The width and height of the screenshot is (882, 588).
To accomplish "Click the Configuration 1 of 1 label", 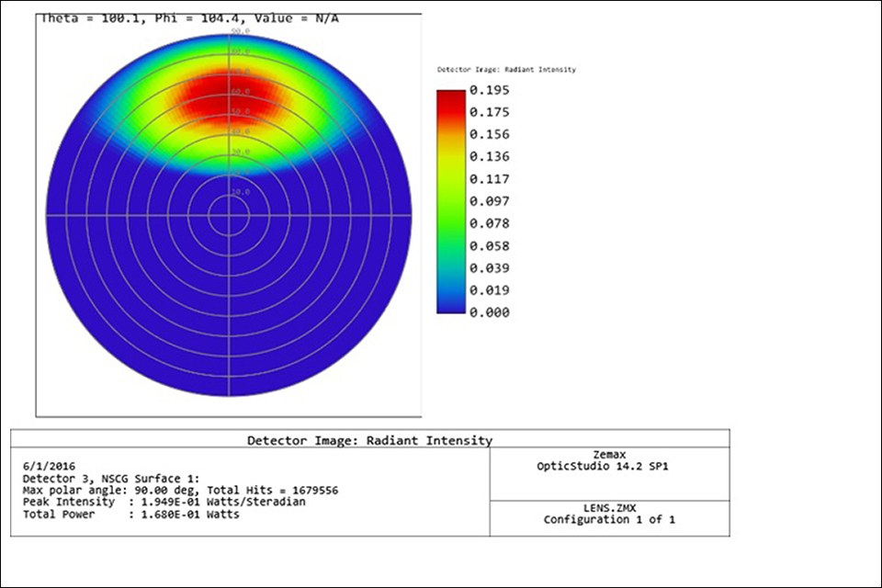I will click(610, 520).
